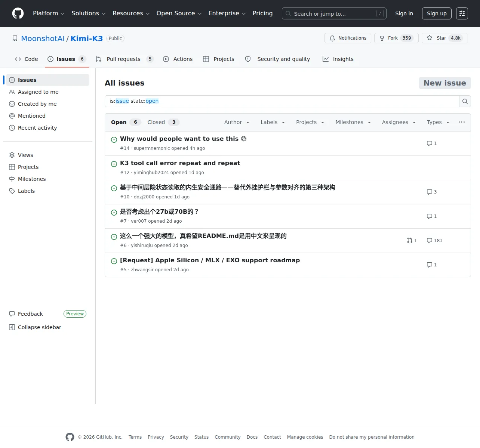
Task: Click the comment icon on issue #5
Action: pyautogui.click(x=430, y=265)
